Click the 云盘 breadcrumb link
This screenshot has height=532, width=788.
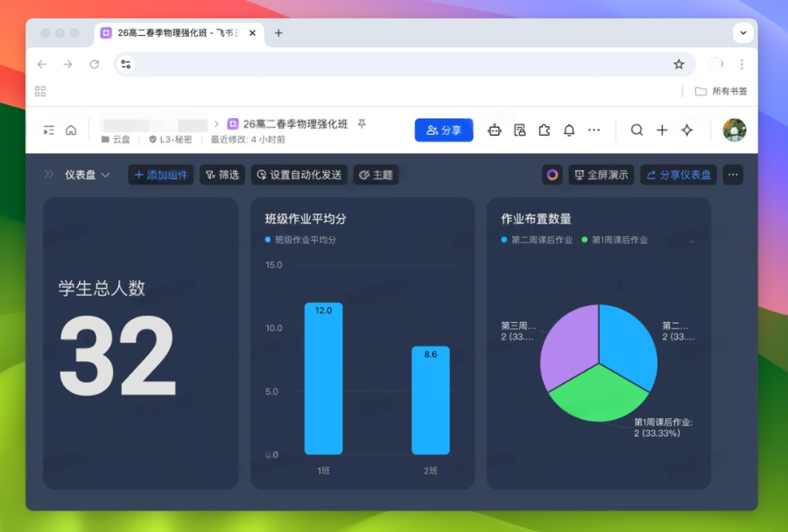116,140
